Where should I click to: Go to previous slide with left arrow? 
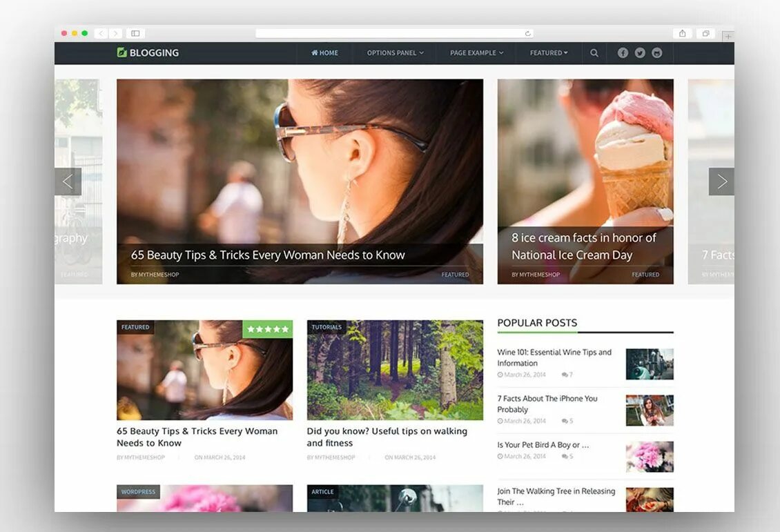[x=68, y=181]
